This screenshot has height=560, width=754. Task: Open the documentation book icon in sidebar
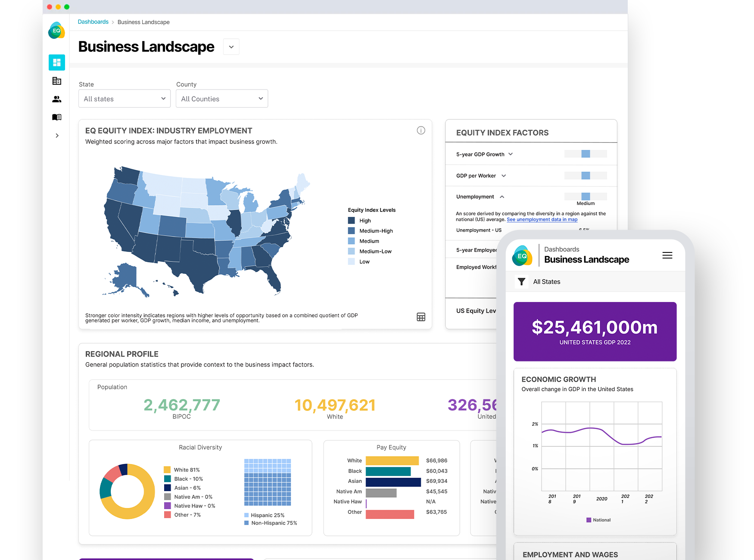pyautogui.click(x=56, y=117)
